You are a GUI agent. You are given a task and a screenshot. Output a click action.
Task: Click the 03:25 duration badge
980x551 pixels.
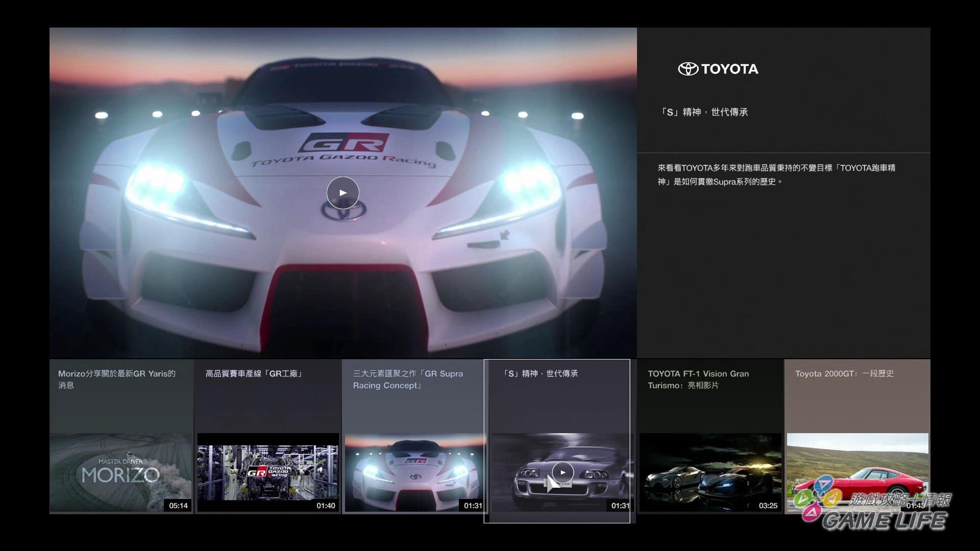[x=768, y=506]
